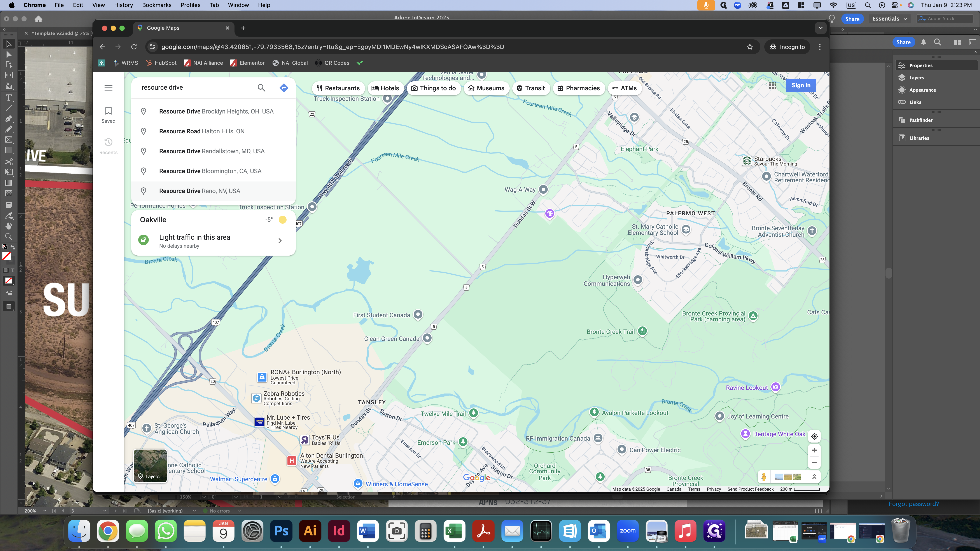Open the Bookmarks menu in menu bar
The image size is (980, 551).
157,5
